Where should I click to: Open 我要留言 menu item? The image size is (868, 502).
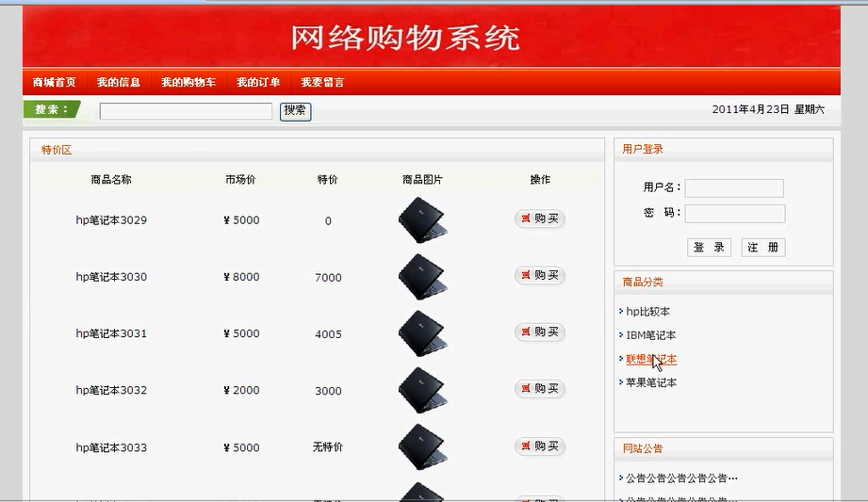[x=322, y=83]
